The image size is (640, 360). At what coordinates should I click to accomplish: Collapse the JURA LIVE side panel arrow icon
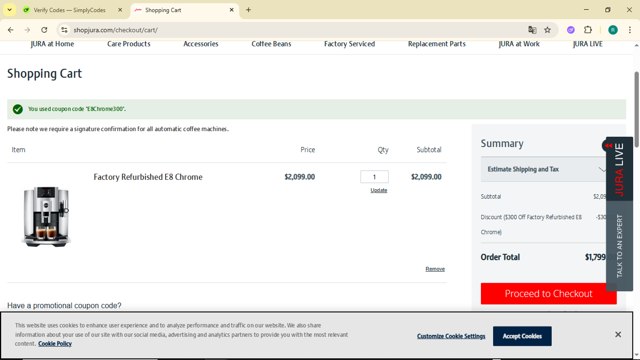click(x=609, y=146)
